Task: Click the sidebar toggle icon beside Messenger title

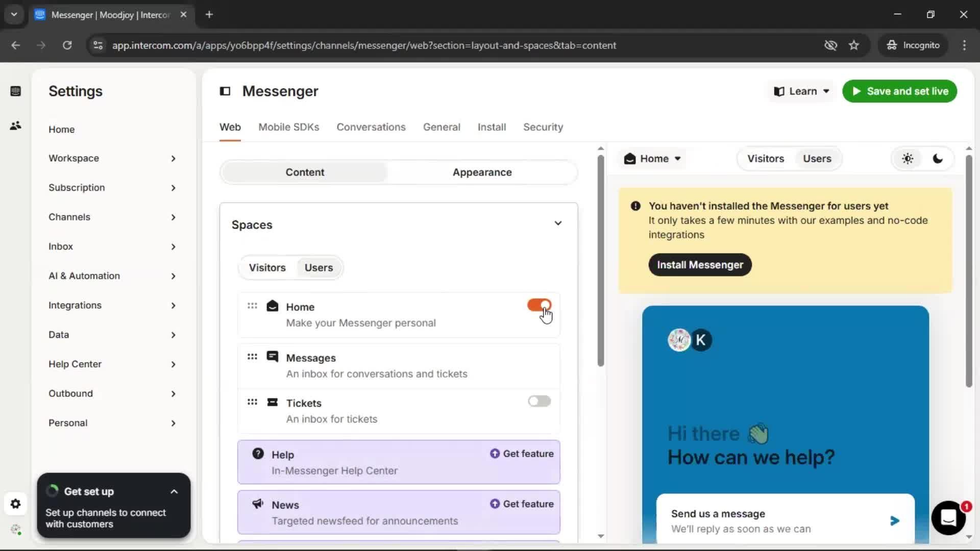Action: (225, 91)
